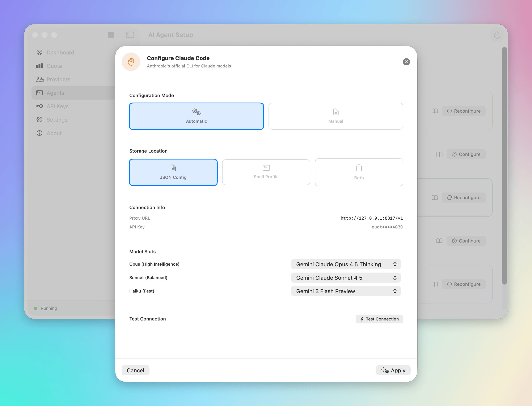Image resolution: width=532 pixels, height=406 pixels.
Task: Click the Test Connection button
Action: [379, 319]
